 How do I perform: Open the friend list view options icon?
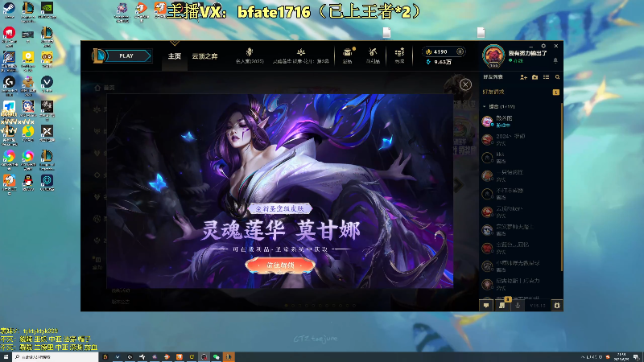(x=547, y=77)
